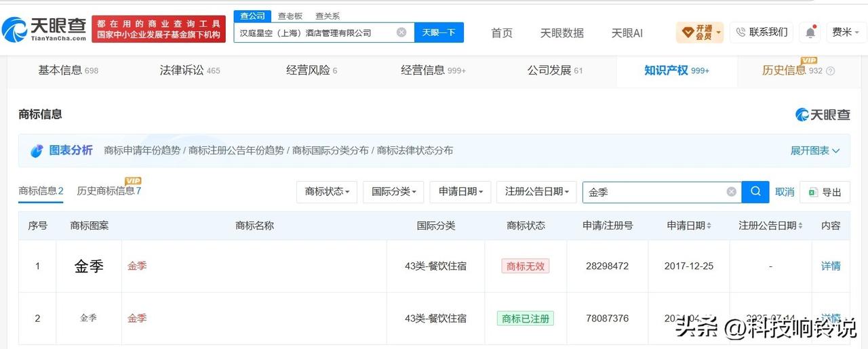This screenshot has height=349, width=868.
Task: Switch to the 经营信息 tab
Action: [x=433, y=70]
